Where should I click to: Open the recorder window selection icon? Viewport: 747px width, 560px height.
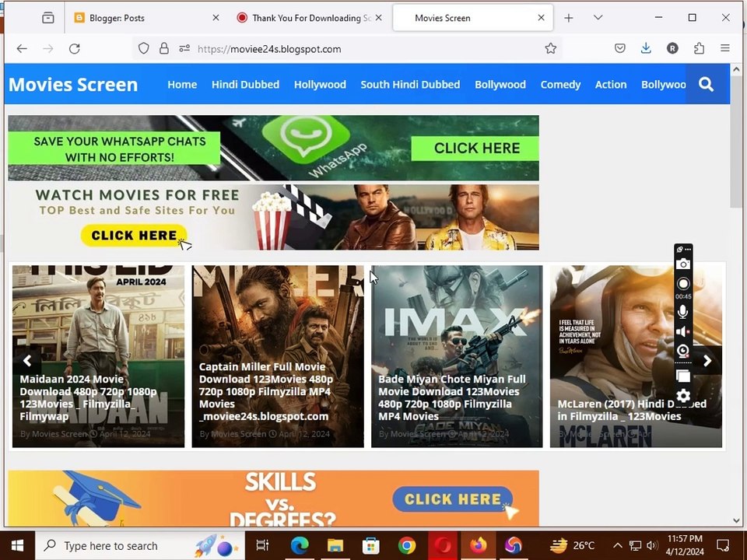coord(683,376)
